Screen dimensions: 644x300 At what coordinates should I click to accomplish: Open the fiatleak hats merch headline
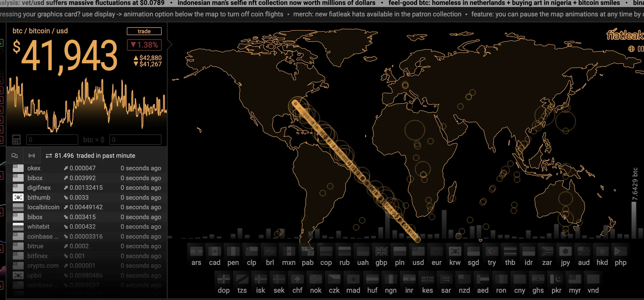[x=377, y=14]
